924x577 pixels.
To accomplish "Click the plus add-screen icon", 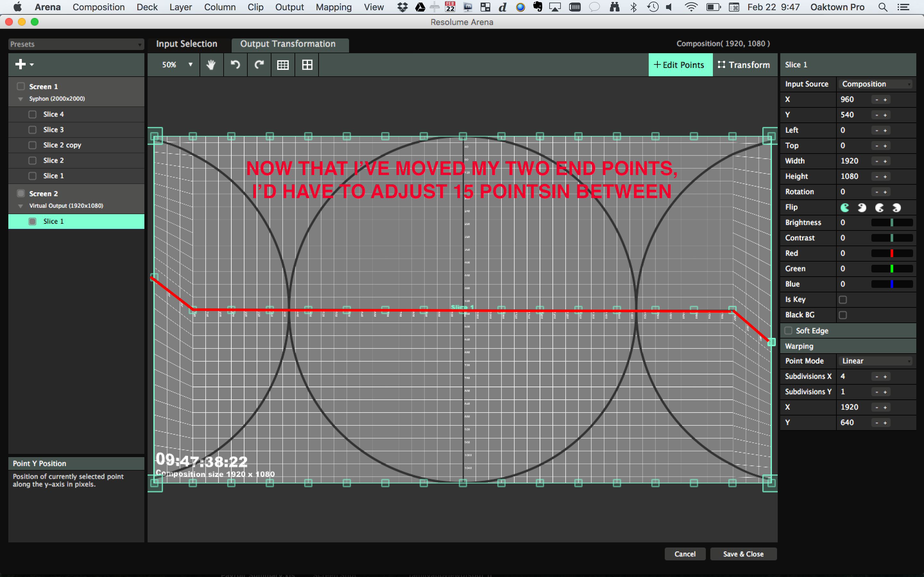I will [x=21, y=64].
